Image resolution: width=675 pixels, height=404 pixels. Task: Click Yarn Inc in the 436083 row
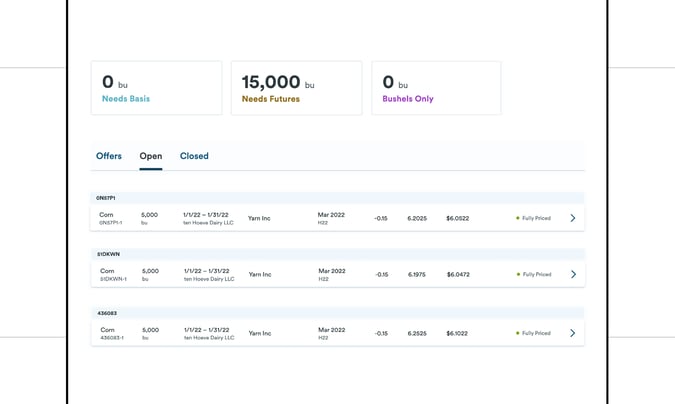tap(260, 333)
